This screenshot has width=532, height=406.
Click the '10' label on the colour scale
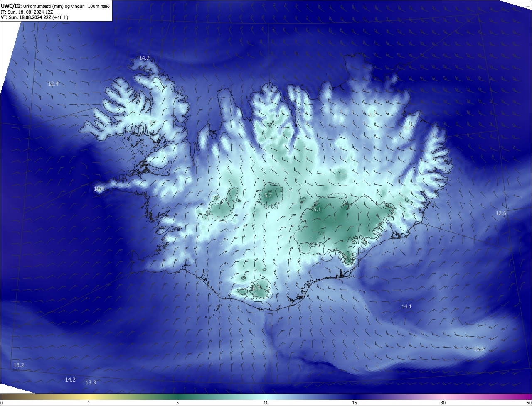(x=266, y=403)
